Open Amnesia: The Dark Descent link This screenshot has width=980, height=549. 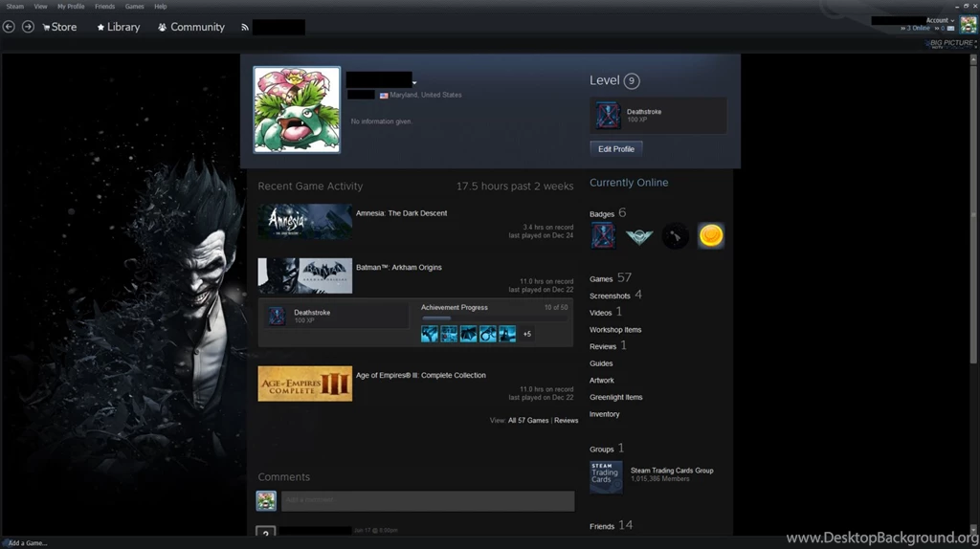click(x=401, y=213)
